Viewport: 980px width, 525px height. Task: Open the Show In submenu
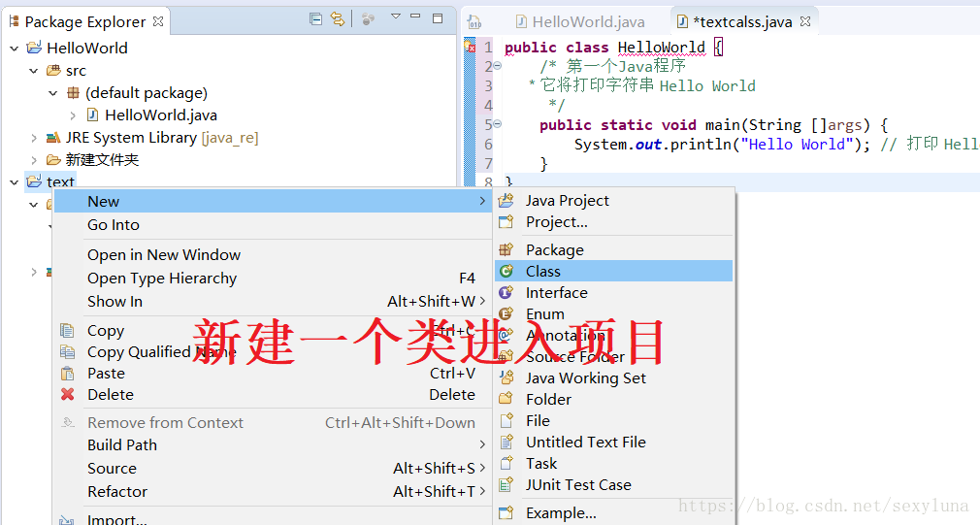click(273, 301)
